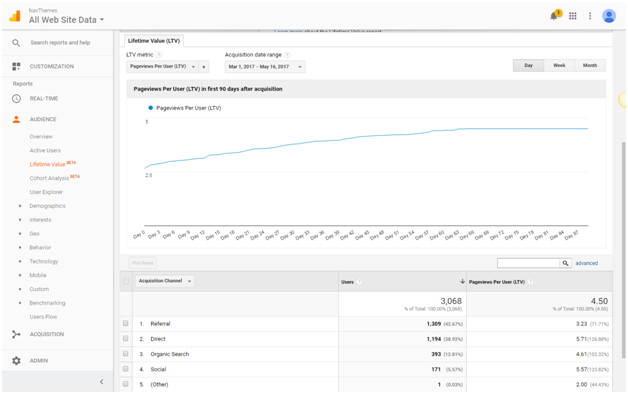
Task: Click the Pageviews Per User (LTV) column header
Action: coord(497,282)
